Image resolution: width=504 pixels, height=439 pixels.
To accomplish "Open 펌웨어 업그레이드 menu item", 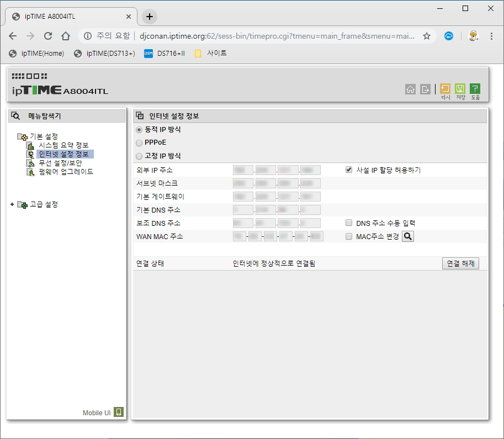I will point(66,172).
